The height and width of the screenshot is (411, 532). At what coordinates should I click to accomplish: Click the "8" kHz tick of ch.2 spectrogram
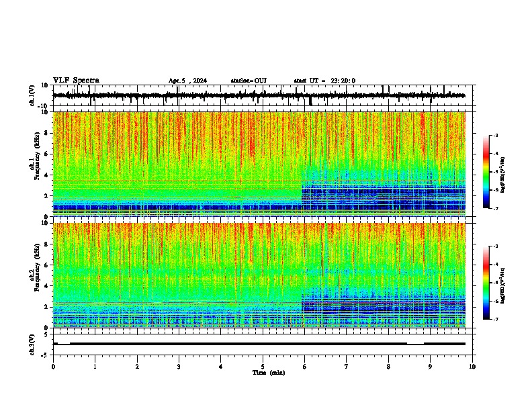click(x=46, y=244)
